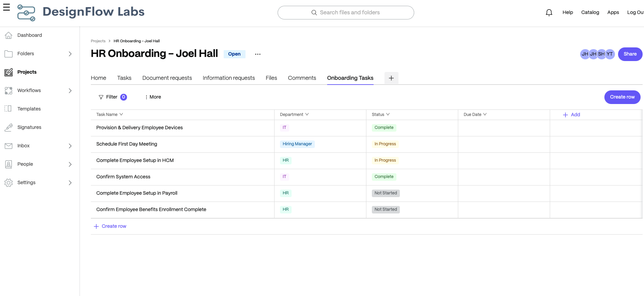Switch to the Comments tab
The height and width of the screenshot is (296, 644).
pyautogui.click(x=302, y=78)
